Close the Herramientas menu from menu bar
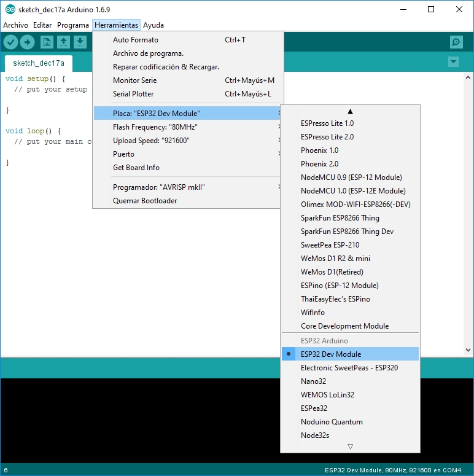This screenshot has height=476, width=474. [116, 25]
